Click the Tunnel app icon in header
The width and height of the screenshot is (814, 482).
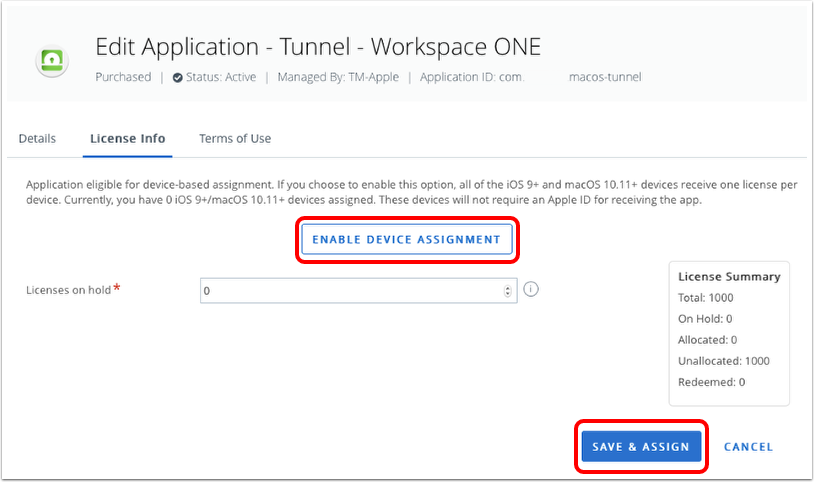point(51,62)
